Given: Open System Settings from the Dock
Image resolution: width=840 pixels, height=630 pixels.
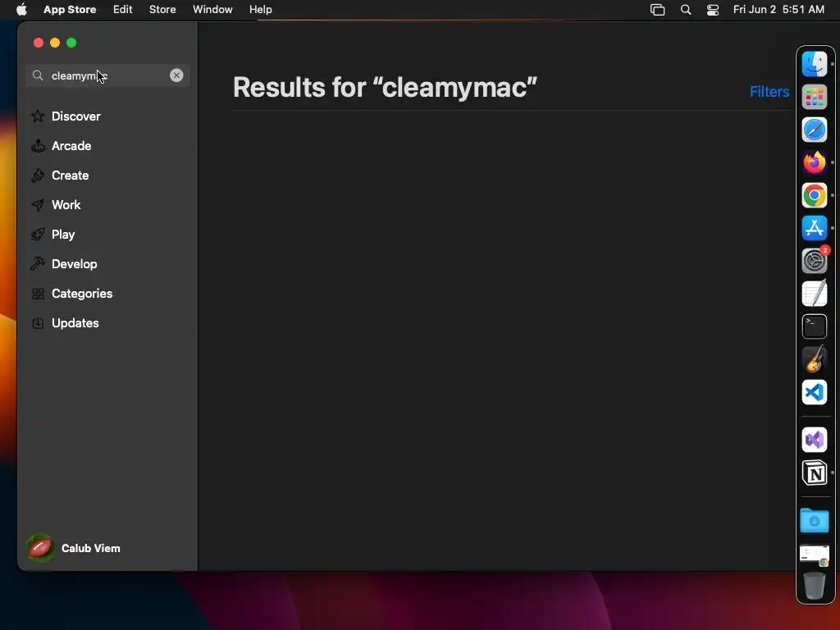Looking at the screenshot, I should 815,261.
